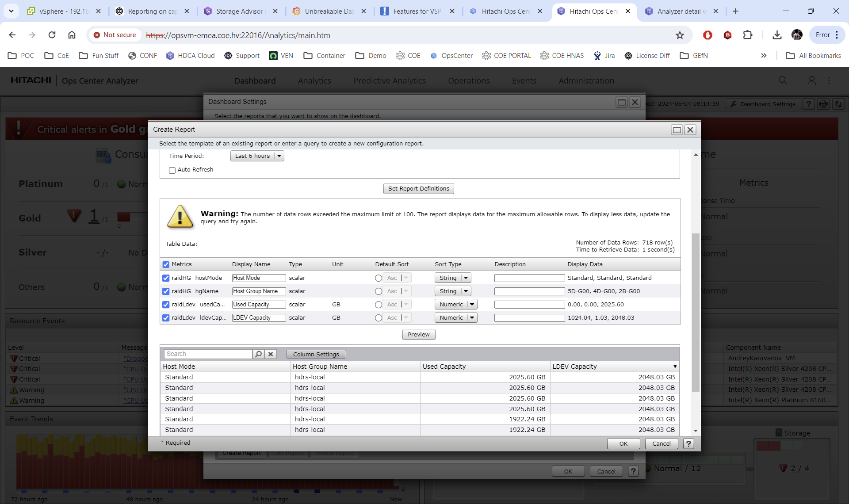Maximize the Create Report dialog

tap(677, 130)
